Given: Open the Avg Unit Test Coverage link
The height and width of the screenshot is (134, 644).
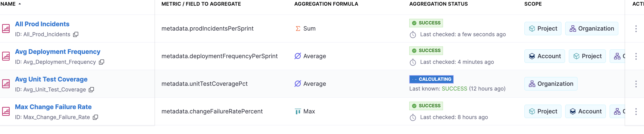Looking at the screenshot, I should click(51, 79).
